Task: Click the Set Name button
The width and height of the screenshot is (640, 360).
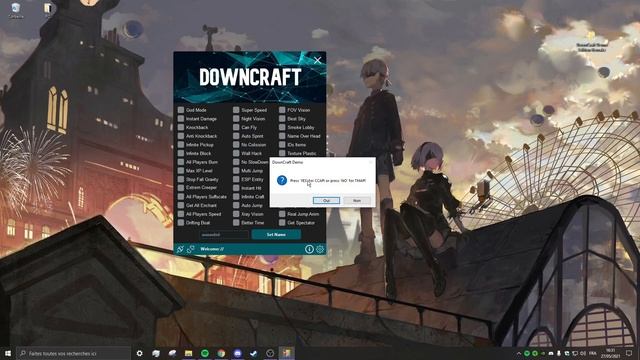Action: pyautogui.click(x=276, y=235)
